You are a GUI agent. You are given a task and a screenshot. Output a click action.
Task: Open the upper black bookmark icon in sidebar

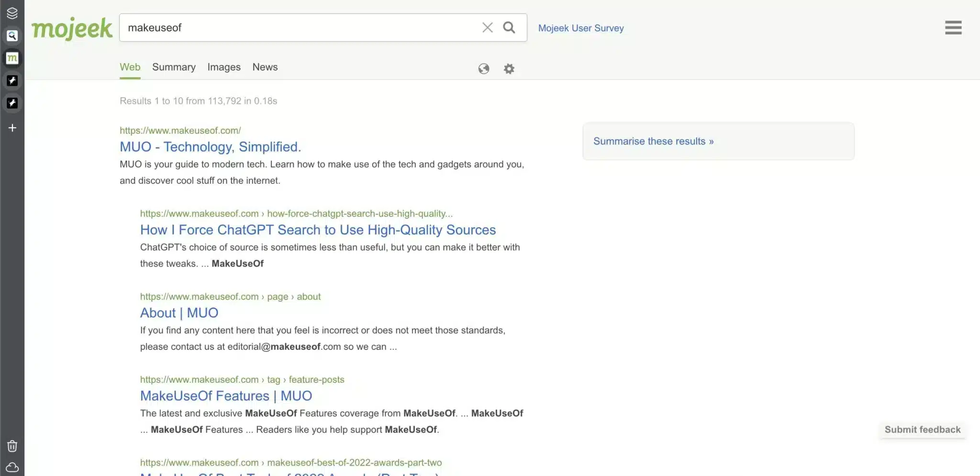pos(12,81)
